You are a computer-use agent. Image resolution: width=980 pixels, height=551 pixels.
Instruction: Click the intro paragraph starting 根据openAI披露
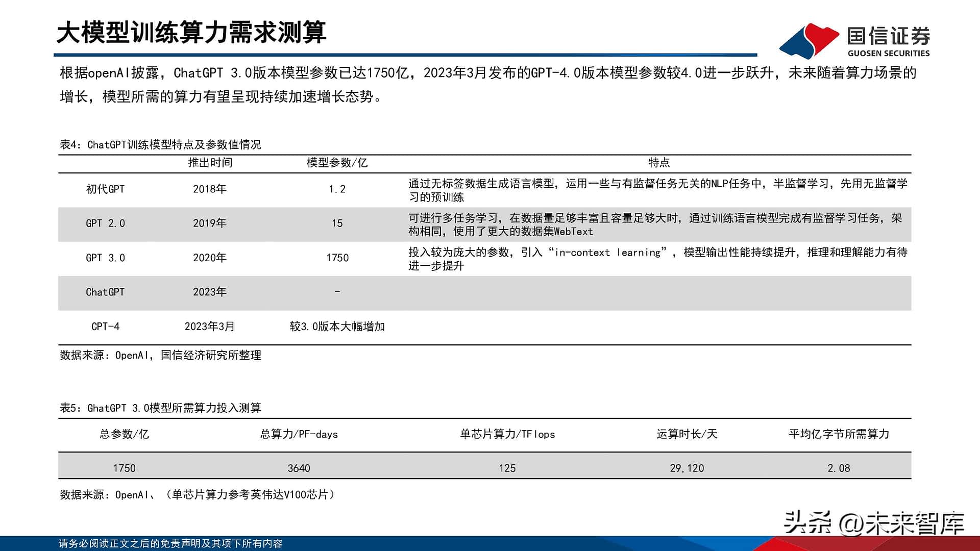point(488,85)
